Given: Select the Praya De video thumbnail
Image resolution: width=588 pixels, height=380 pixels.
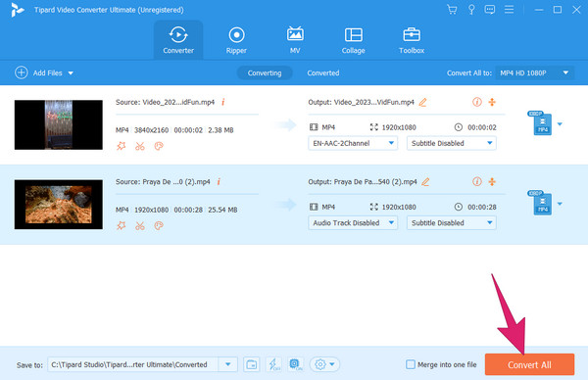Looking at the screenshot, I should coord(59,205).
